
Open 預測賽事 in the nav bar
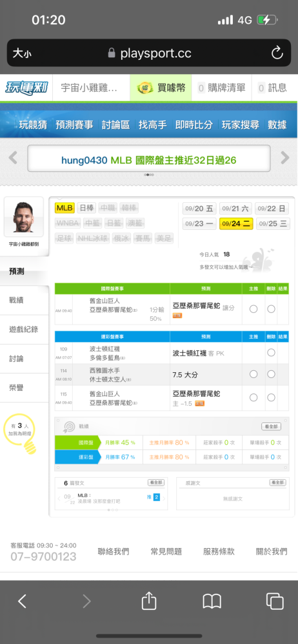75,125
